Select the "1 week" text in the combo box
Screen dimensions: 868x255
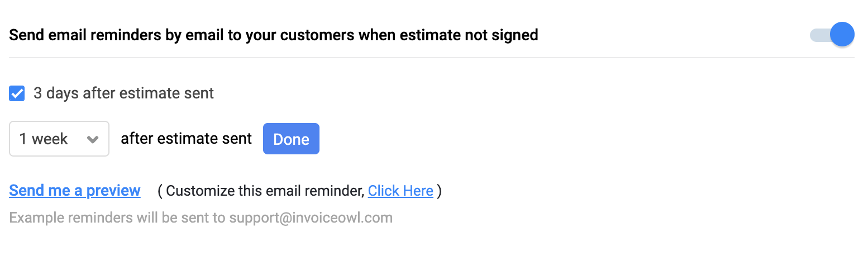[44, 139]
